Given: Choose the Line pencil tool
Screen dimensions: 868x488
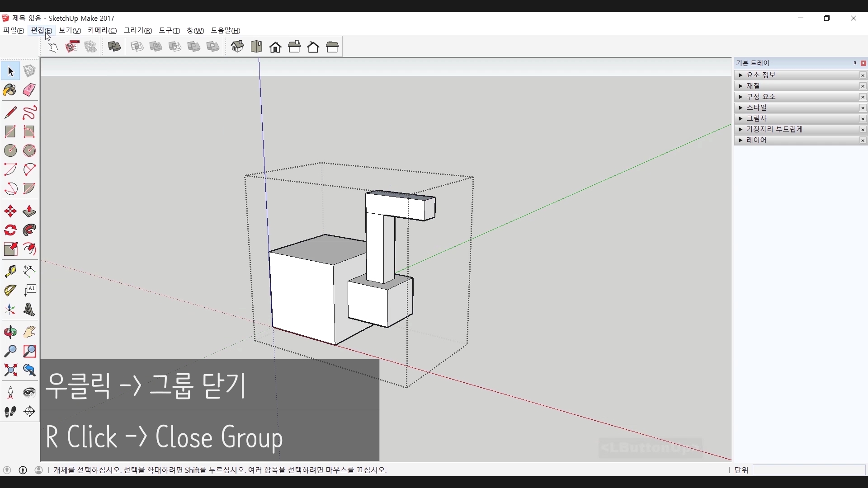Looking at the screenshot, I should 10,113.
